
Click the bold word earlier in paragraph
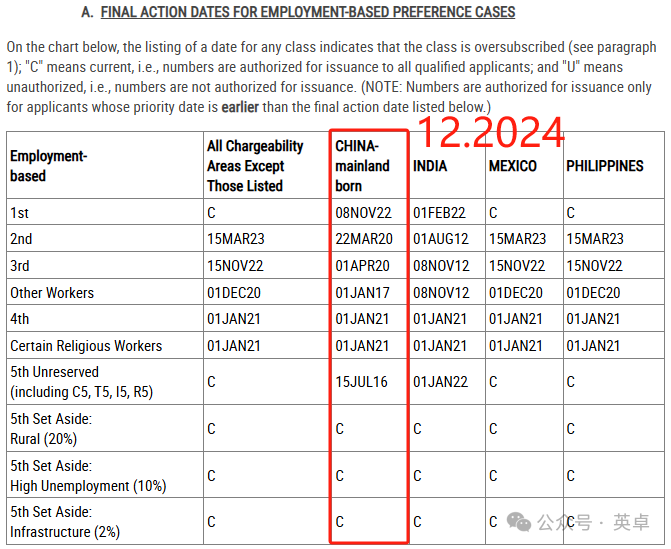[240, 107]
